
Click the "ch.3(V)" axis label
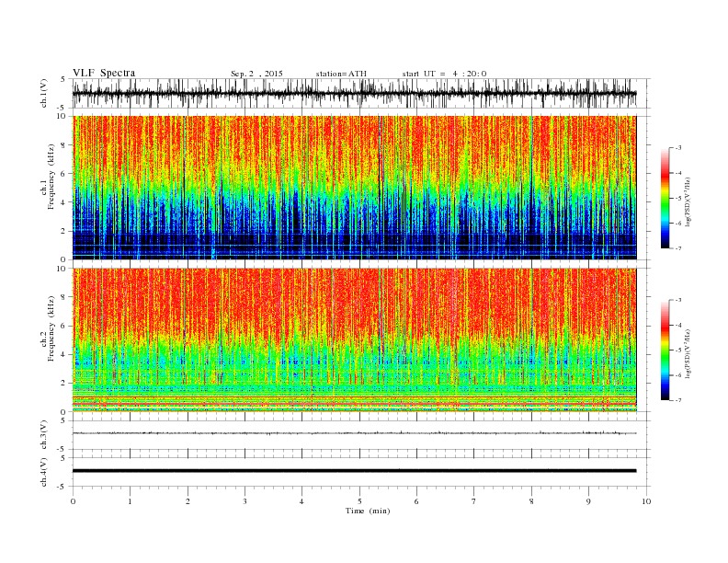[44, 434]
